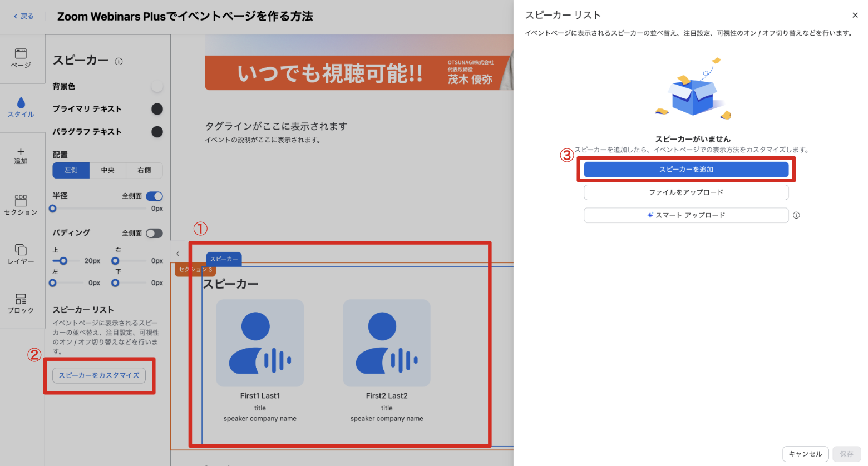Toggle 半径 全側面 switch off
This screenshot has width=868, height=466.
click(x=154, y=196)
